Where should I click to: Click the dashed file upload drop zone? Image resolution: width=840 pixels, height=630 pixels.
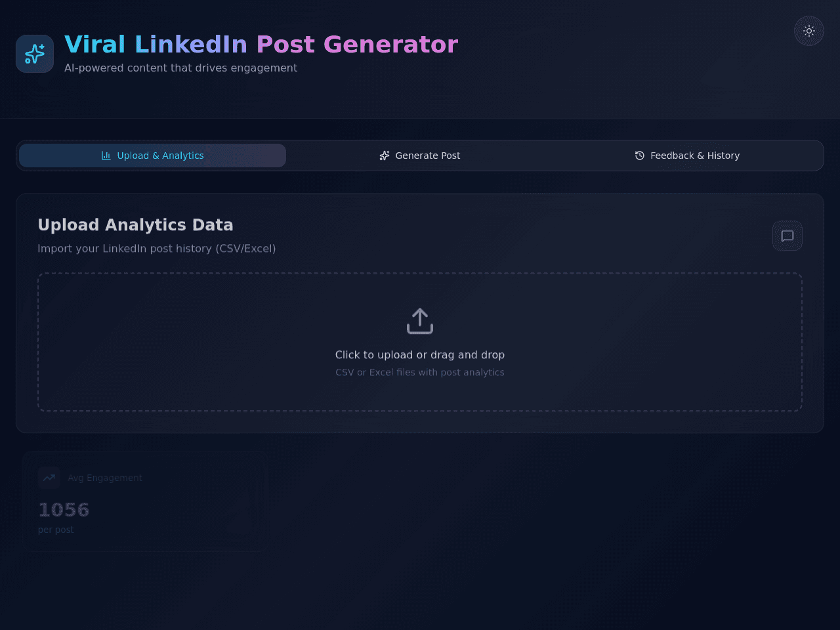[420, 342]
